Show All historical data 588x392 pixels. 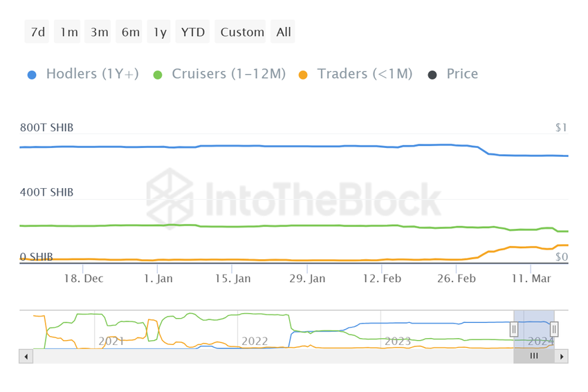[284, 32]
